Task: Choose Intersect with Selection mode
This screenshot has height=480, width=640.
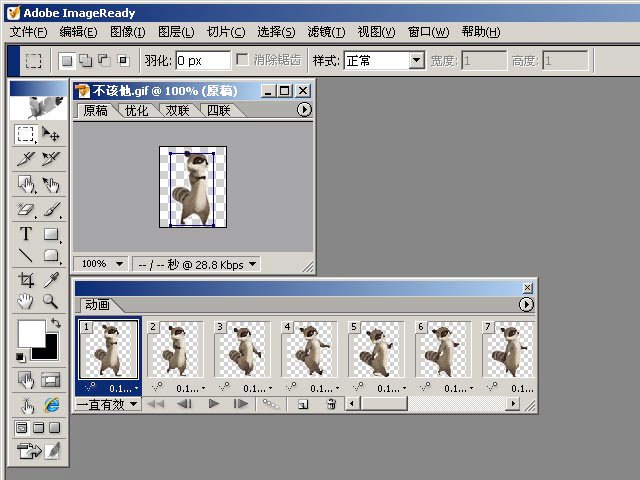Action: click(x=123, y=61)
